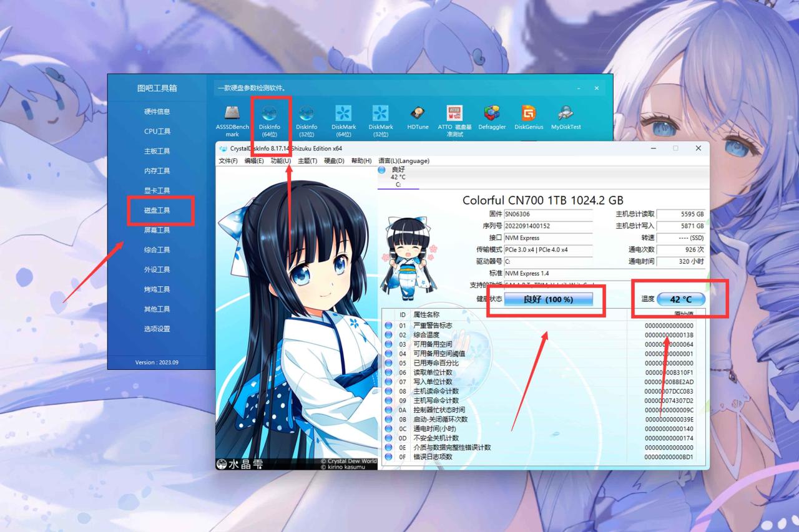Click the status orb for attribute 07

(388, 382)
